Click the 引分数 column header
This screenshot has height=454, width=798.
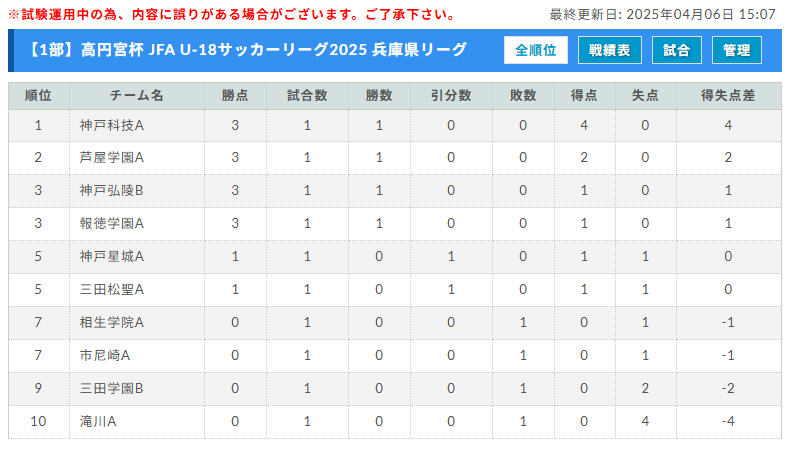pos(451,95)
